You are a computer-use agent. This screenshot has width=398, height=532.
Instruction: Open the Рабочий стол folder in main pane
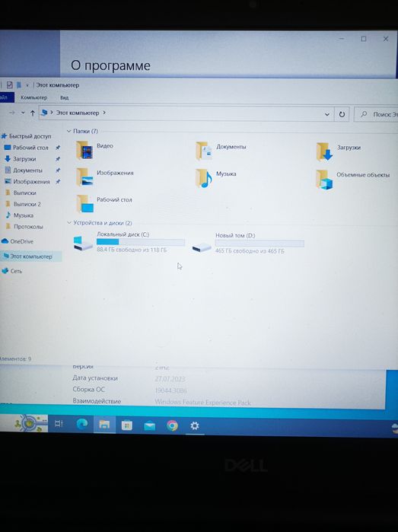tap(103, 203)
